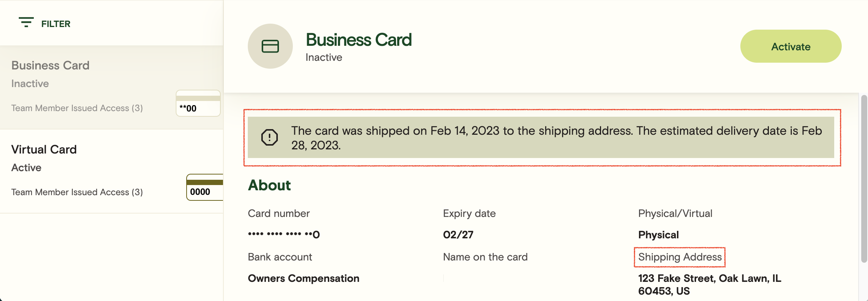Click the credit card icon in header circle

point(270,46)
